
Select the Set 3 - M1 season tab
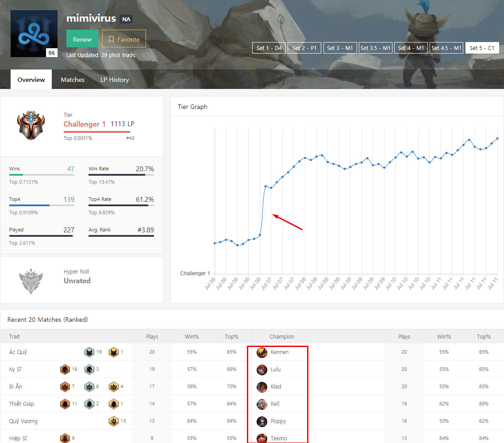click(340, 48)
